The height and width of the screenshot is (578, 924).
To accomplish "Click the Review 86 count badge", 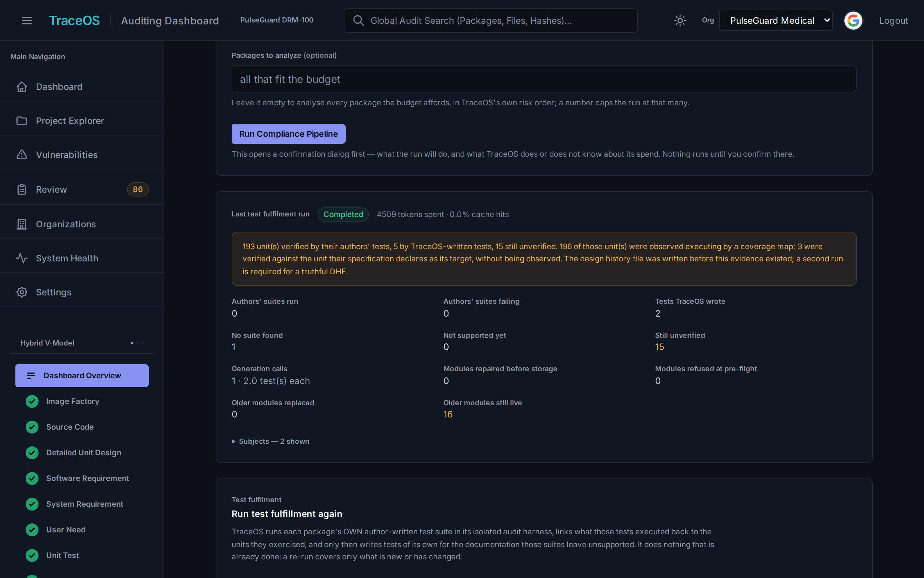I will pyautogui.click(x=138, y=189).
